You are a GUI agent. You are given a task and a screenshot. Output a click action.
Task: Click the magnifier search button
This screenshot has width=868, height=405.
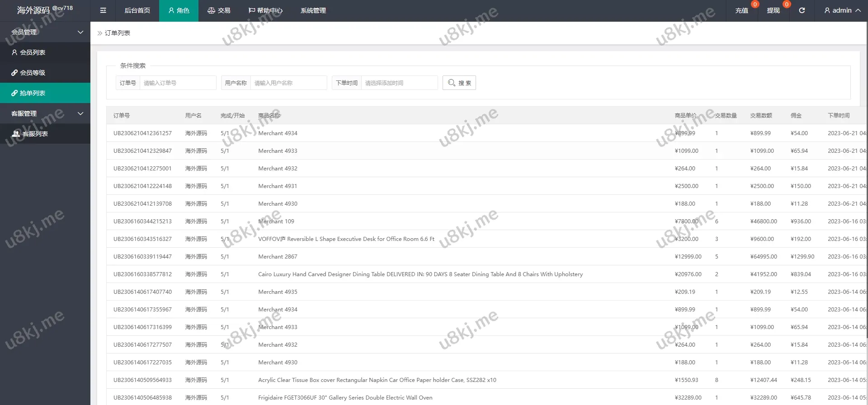click(459, 83)
